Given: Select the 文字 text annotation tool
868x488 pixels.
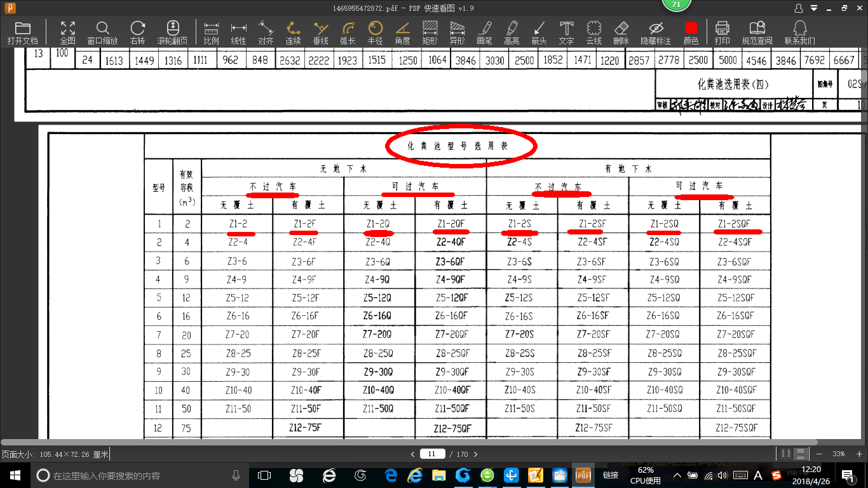Looking at the screenshot, I should 567,33.
